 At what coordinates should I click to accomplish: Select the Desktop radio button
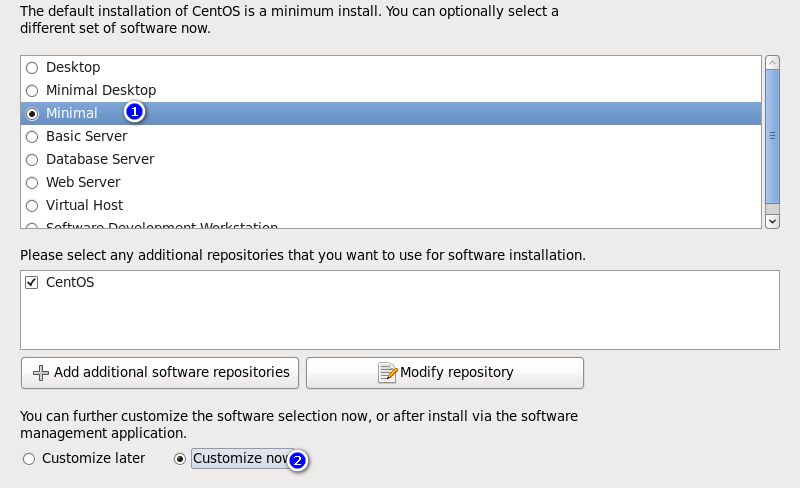tap(32, 67)
